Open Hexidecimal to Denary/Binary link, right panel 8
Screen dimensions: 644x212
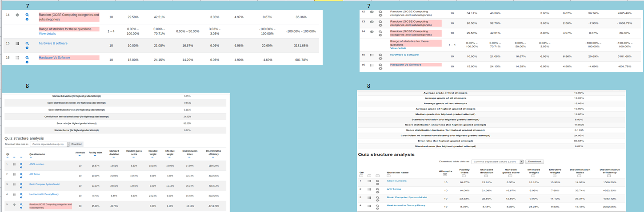(406, 205)
